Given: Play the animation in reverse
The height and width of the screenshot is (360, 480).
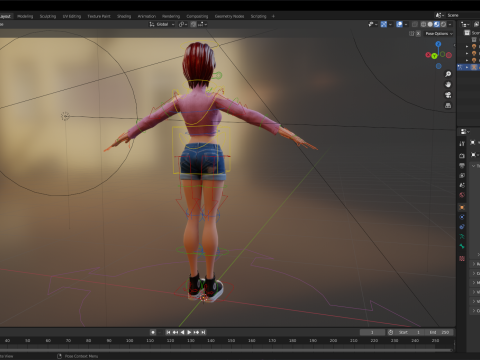Looking at the screenshot, I should click(x=182, y=332).
